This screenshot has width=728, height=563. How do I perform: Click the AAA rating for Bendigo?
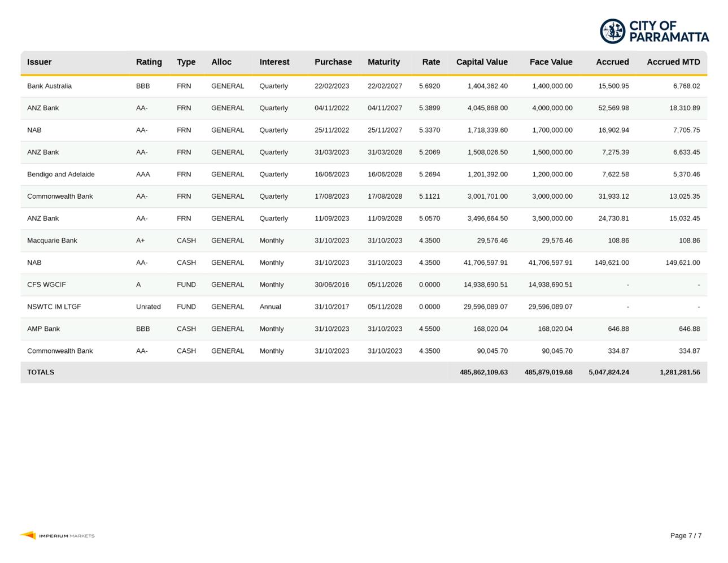tap(143, 174)
